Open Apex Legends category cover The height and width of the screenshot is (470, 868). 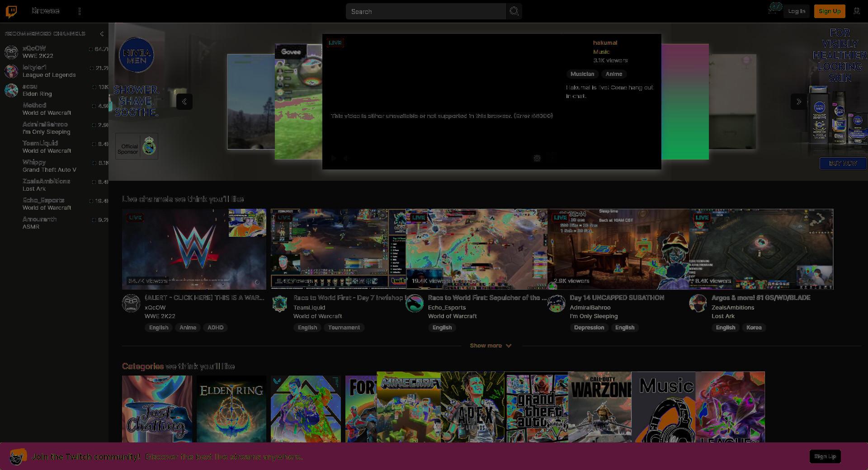click(472, 407)
